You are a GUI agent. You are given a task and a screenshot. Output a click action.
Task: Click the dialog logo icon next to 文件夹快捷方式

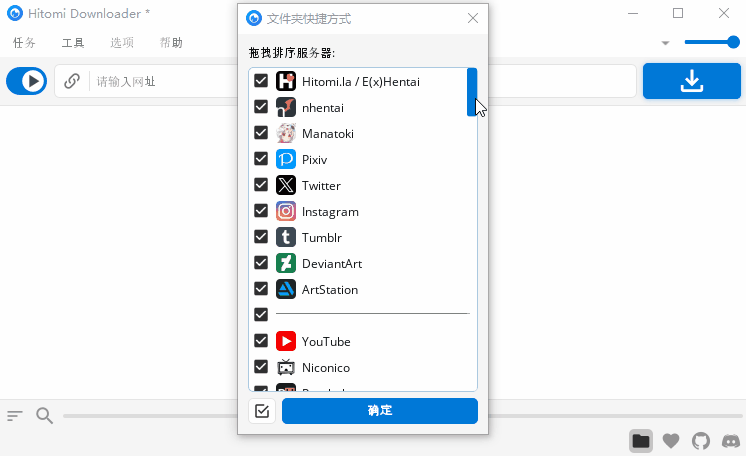(254, 19)
